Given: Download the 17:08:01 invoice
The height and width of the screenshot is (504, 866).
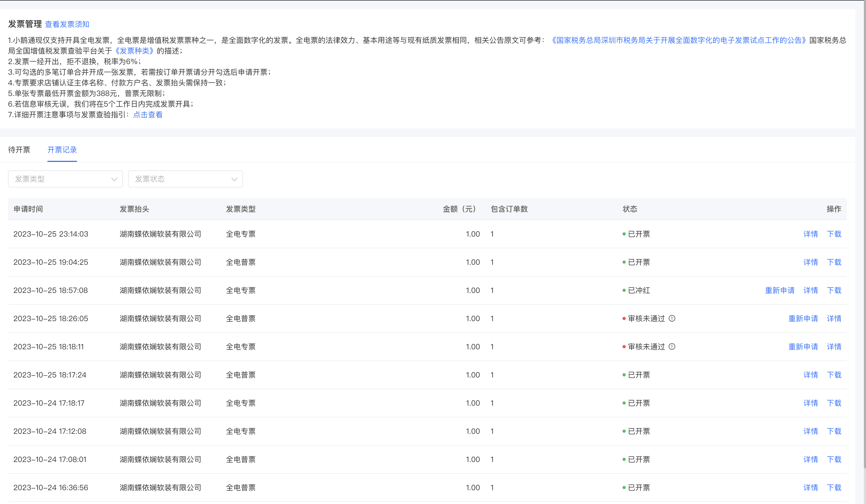Looking at the screenshot, I should [x=834, y=459].
